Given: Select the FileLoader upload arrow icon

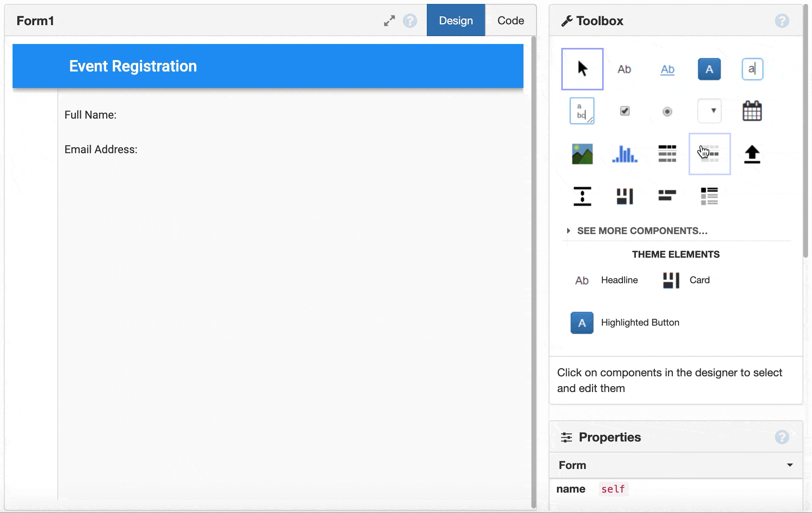Looking at the screenshot, I should pyautogui.click(x=752, y=154).
